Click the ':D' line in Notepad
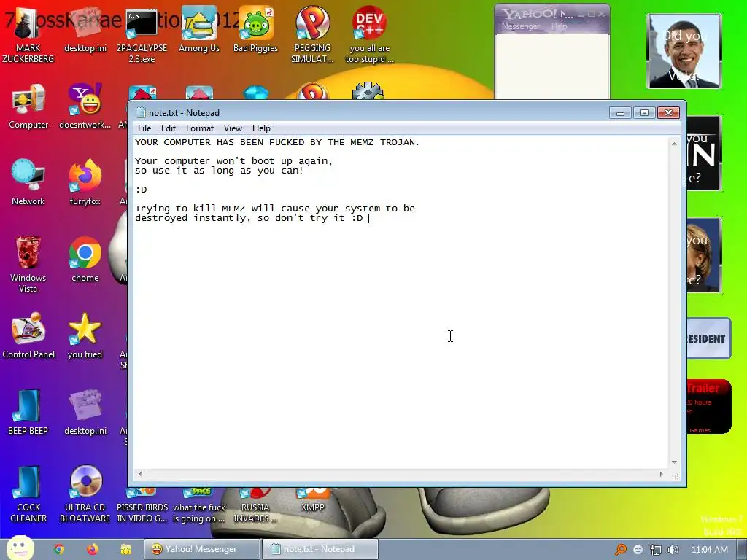This screenshot has height=560, width=747. coord(141,190)
